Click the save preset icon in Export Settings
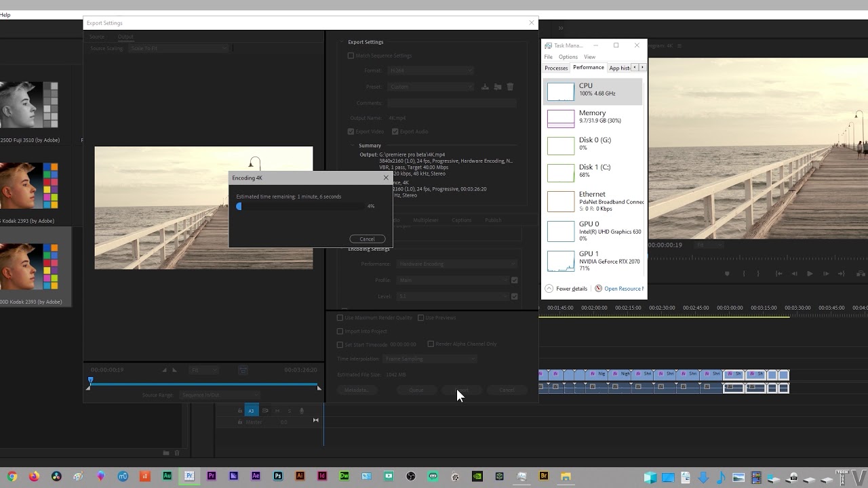The width and height of the screenshot is (868, 488). pyautogui.click(x=485, y=87)
